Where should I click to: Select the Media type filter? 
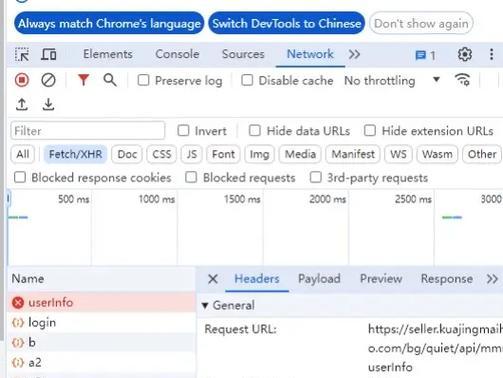[300, 154]
